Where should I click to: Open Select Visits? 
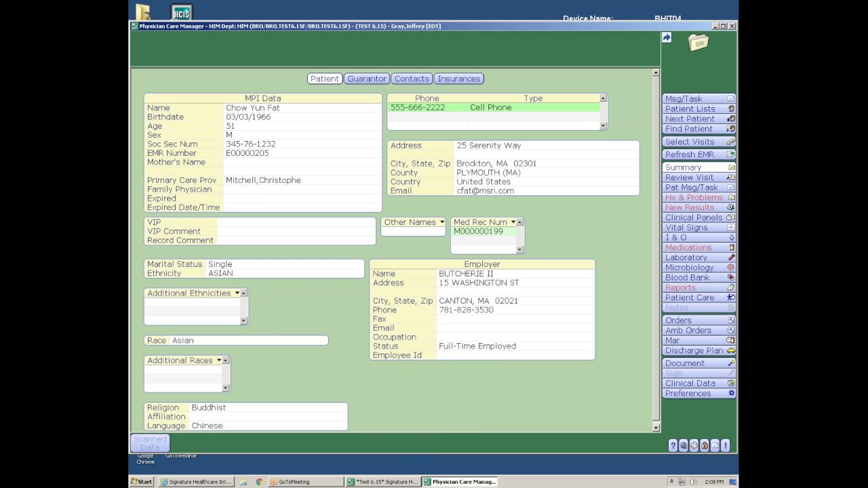[x=699, y=142]
